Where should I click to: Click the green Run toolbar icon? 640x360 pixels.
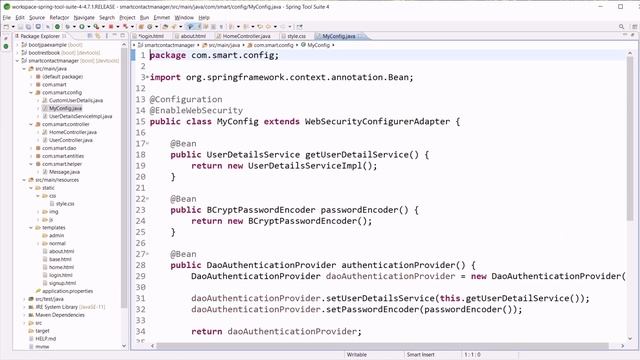82,27
